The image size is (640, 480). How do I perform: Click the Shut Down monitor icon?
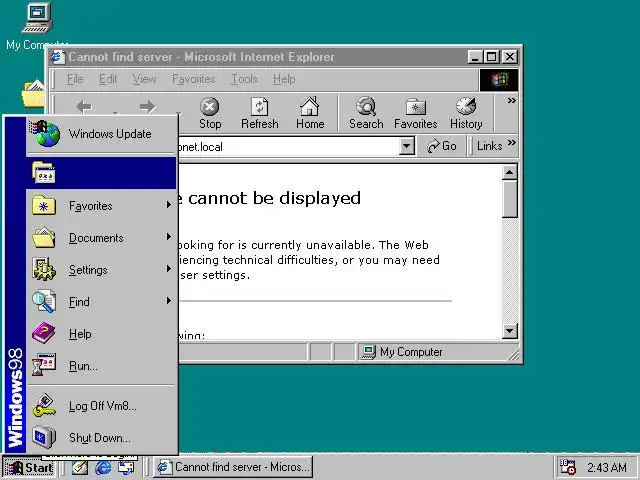point(44,437)
